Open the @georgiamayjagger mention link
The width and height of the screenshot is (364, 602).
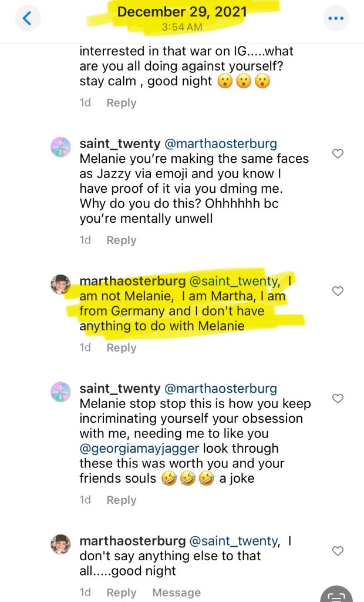point(137,450)
